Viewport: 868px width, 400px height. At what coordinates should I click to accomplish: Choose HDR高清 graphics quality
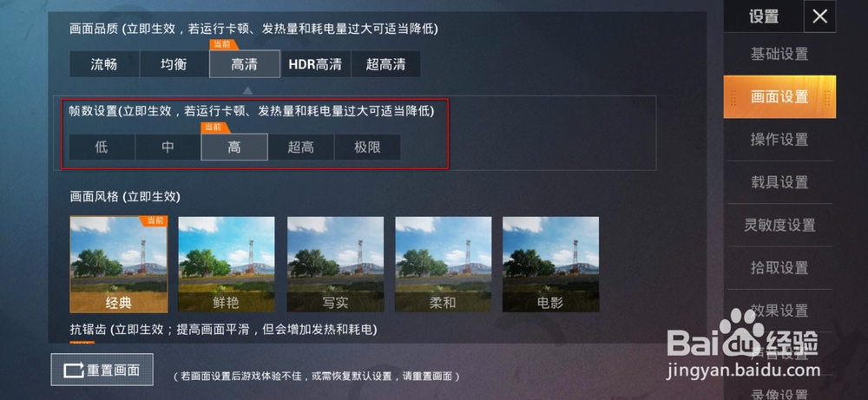click(315, 64)
